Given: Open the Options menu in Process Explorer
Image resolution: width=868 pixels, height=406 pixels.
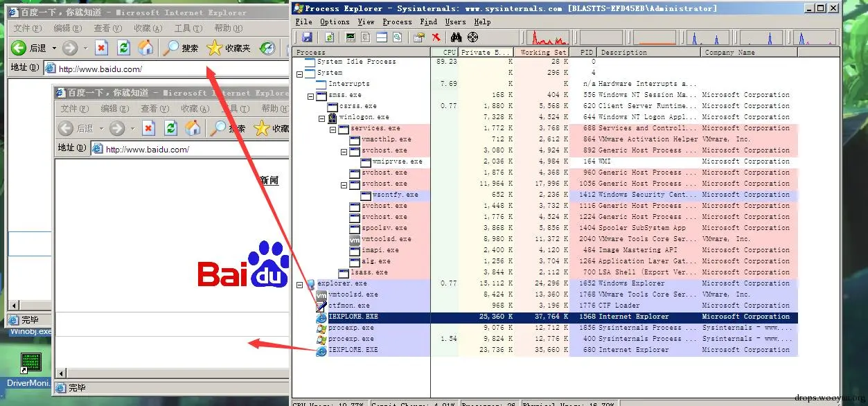Looking at the screenshot, I should pos(335,21).
